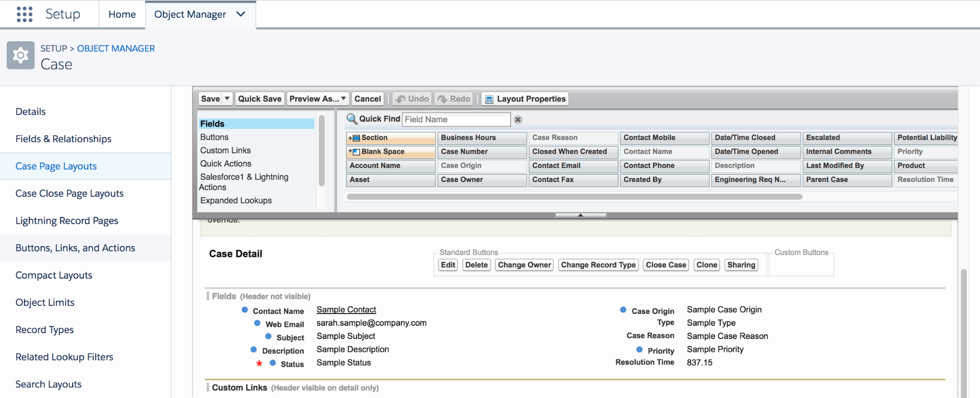Open Details in left sidebar

tap(30, 111)
